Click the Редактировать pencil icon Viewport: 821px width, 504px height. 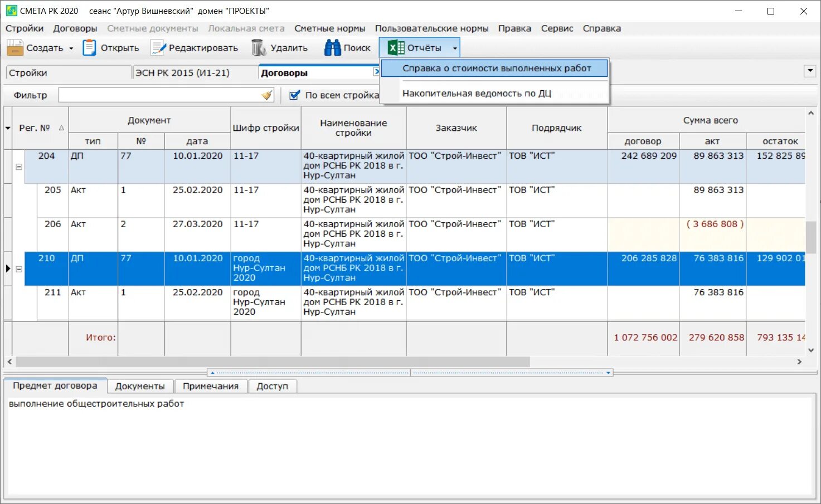coord(158,48)
